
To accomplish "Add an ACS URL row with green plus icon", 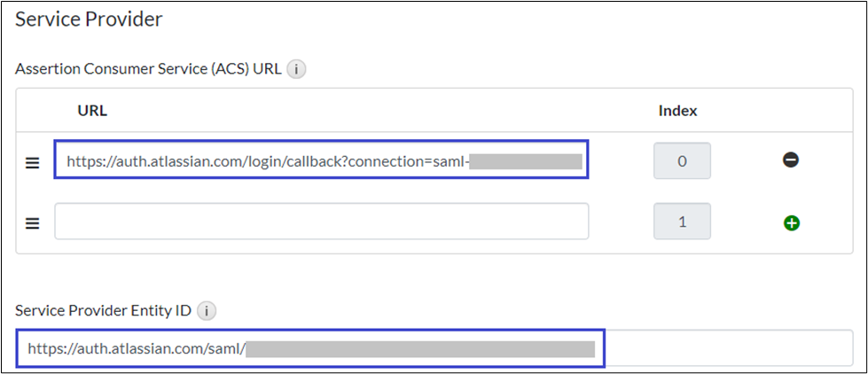I will [x=791, y=222].
